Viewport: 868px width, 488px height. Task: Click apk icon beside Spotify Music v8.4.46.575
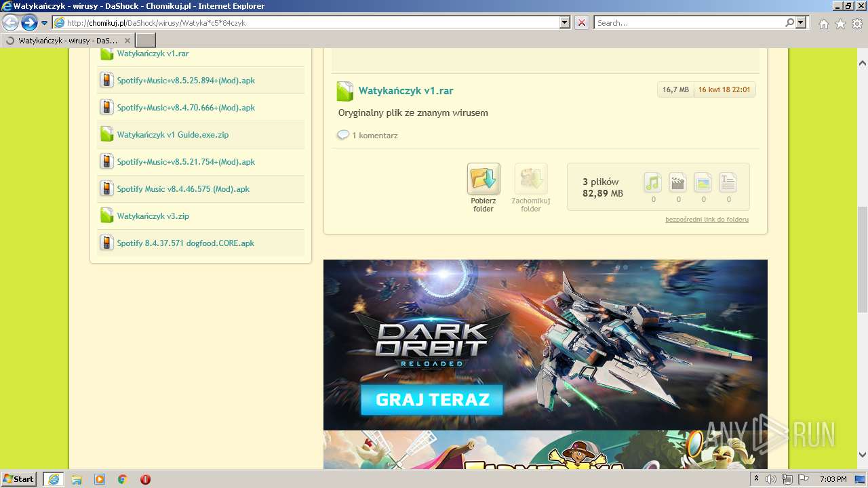[x=106, y=188]
